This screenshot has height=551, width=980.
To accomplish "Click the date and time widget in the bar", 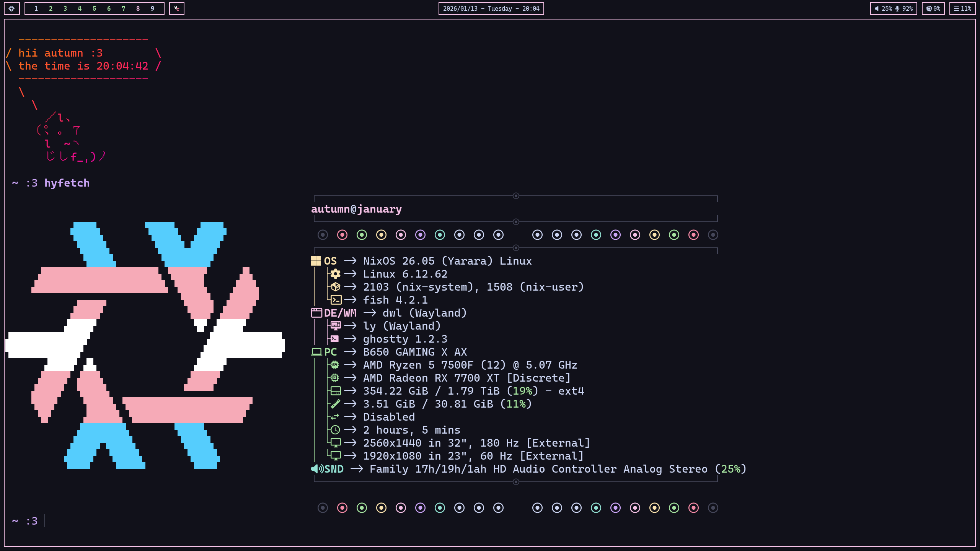I will pyautogui.click(x=491, y=8).
